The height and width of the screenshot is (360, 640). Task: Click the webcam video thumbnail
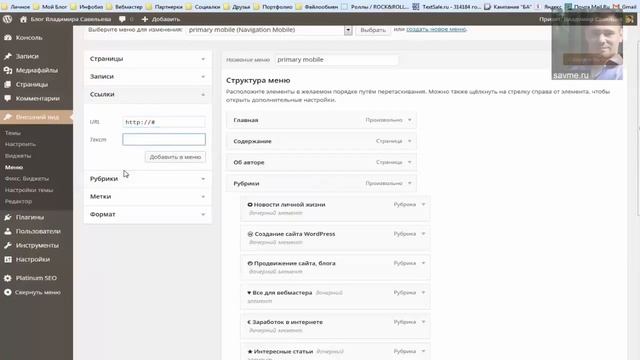click(587, 47)
